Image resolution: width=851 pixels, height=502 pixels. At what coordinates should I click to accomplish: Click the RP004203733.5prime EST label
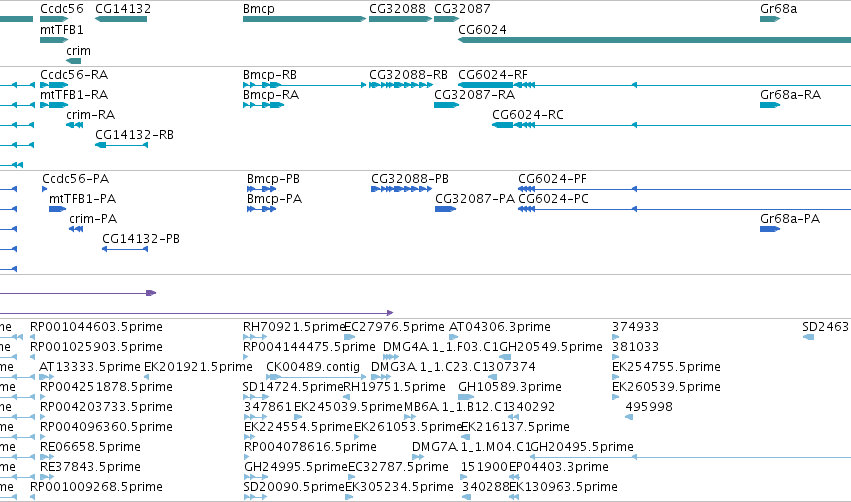(106, 407)
